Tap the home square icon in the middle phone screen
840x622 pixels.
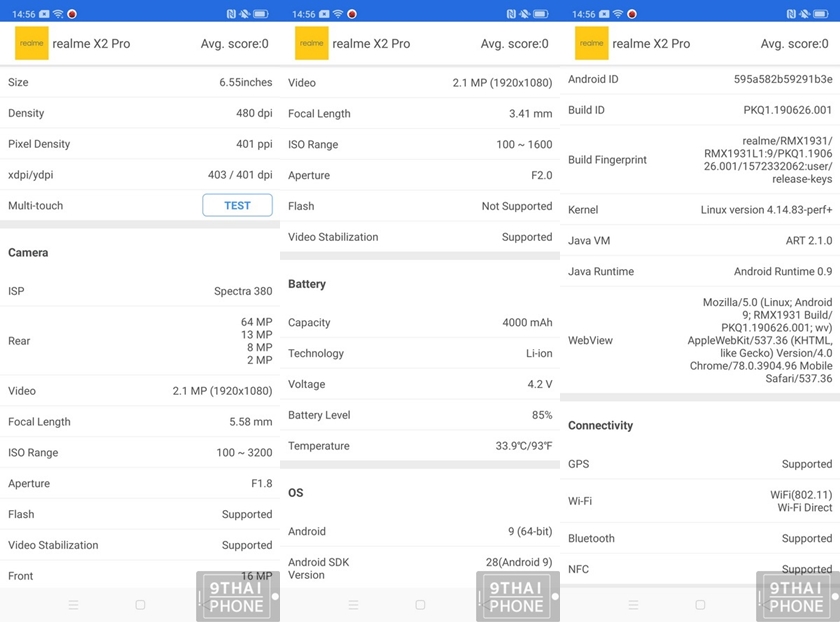pyautogui.click(x=421, y=605)
